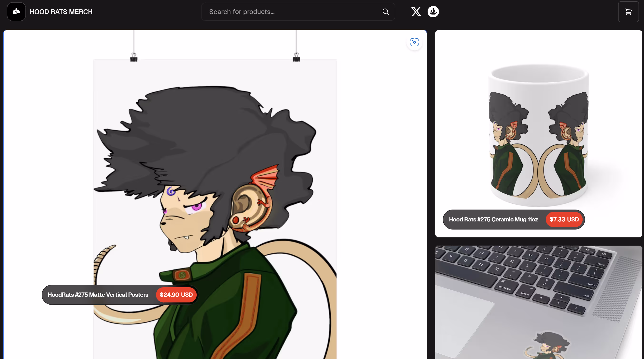Screen dimensions: 644x359
Task: Open the shopping cart
Action: 628,11
